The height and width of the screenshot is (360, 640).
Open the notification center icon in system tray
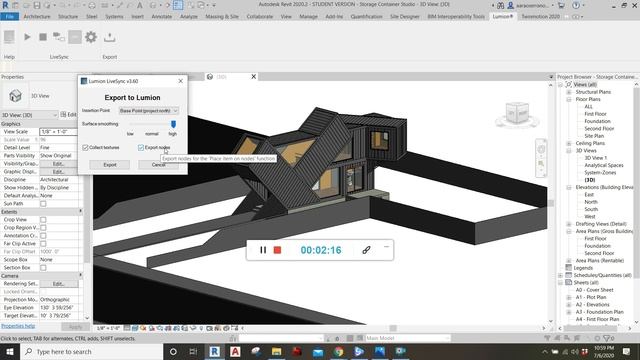click(627, 351)
